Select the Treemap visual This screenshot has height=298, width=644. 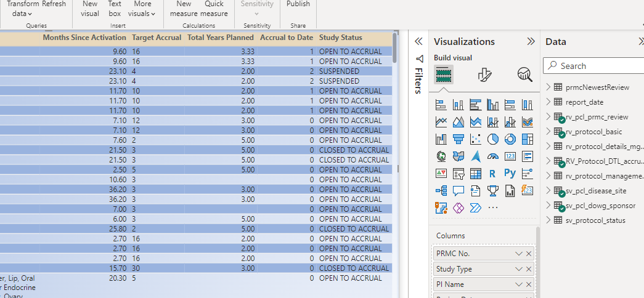(528, 139)
